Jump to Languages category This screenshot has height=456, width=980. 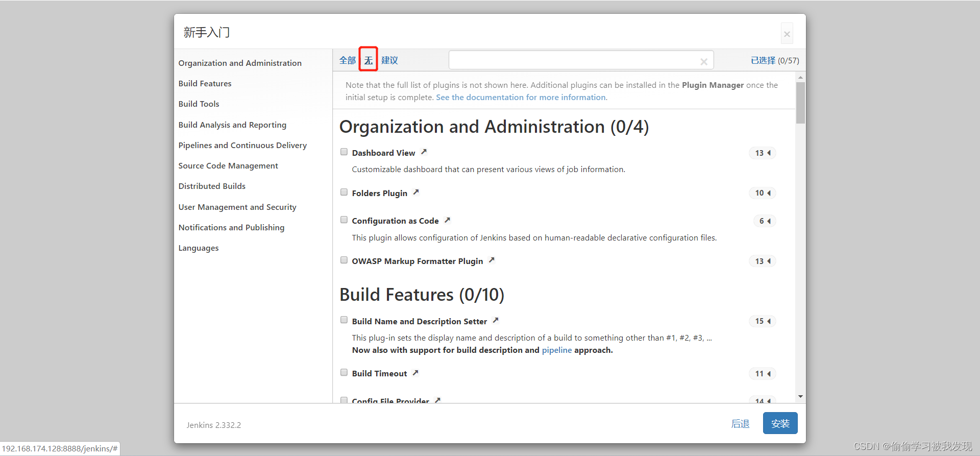click(199, 248)
